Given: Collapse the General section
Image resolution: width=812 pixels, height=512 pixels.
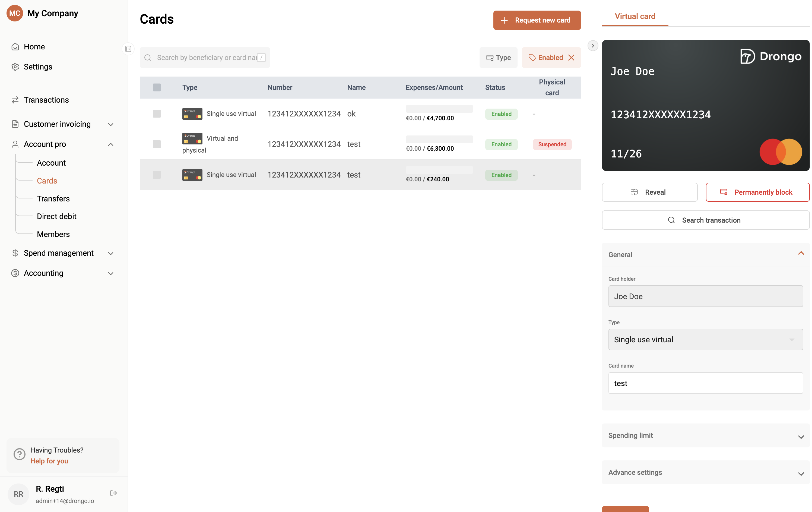Looking at the screenshot, I should click(801, 253).
